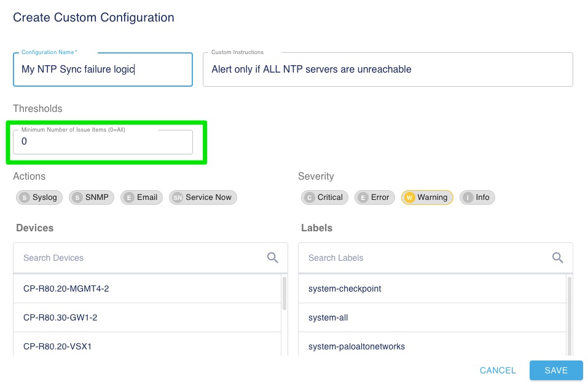Click the Search Devices input
This screenshot has width=588, height=382.
(x=141, y=258)
